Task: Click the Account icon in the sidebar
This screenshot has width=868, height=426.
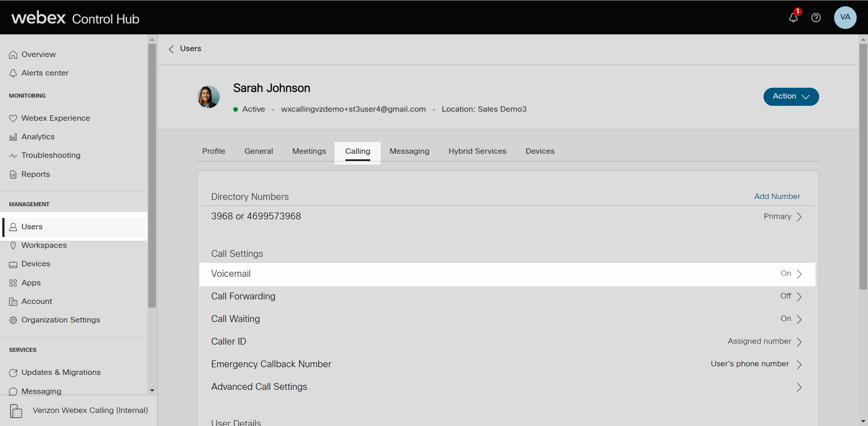Action: coord(14,301)
